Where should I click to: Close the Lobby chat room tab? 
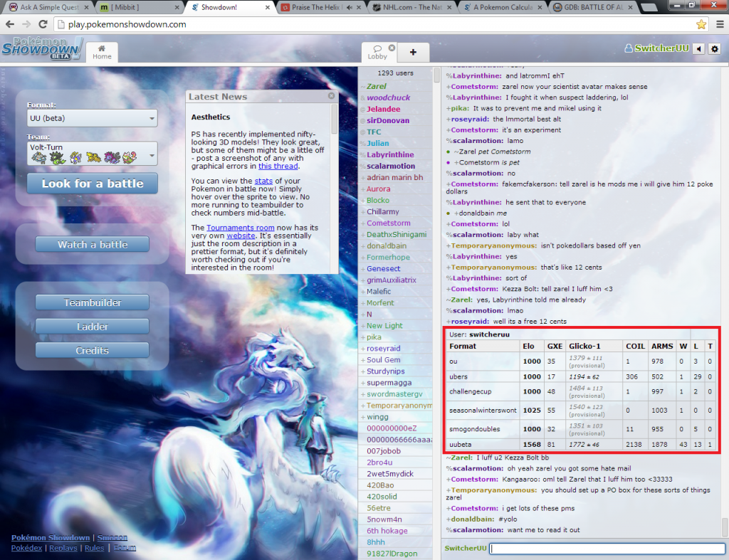click(x=392, y=48)
